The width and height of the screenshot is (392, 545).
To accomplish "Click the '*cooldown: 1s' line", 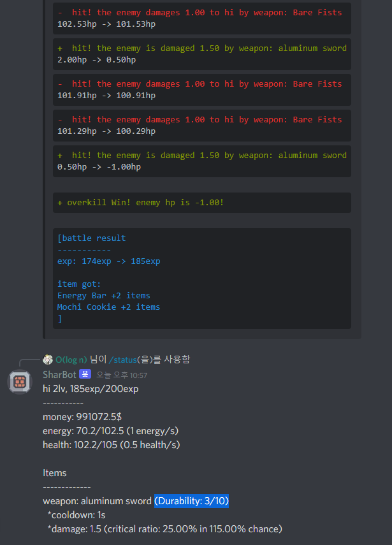I will (x=76, y=515).
